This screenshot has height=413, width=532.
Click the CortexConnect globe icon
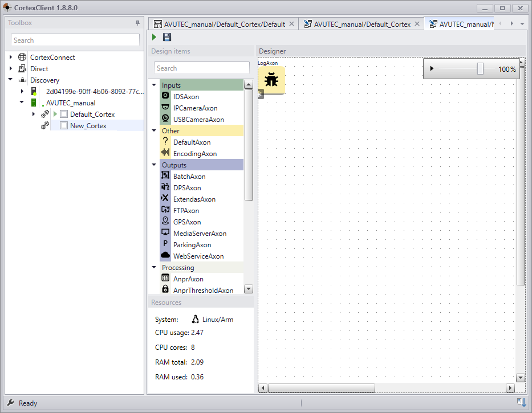(22, 57)
